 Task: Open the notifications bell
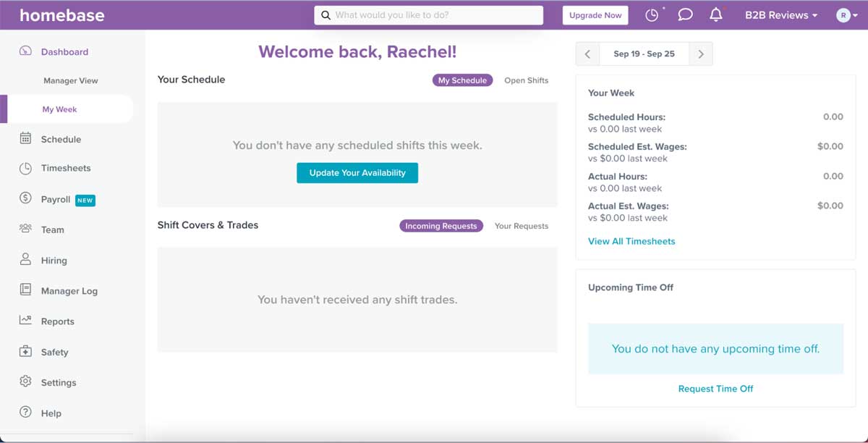click(x=715, y=14)
